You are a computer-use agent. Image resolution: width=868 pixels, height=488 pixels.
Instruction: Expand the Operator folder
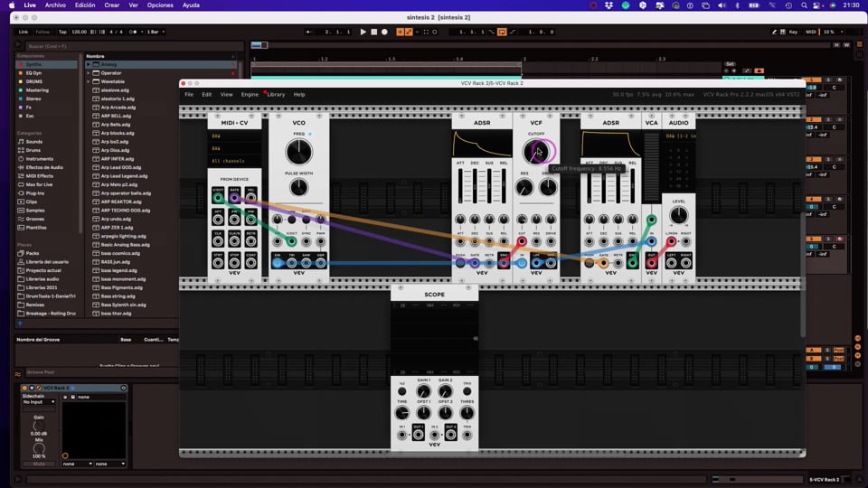[x=88, y=73]
